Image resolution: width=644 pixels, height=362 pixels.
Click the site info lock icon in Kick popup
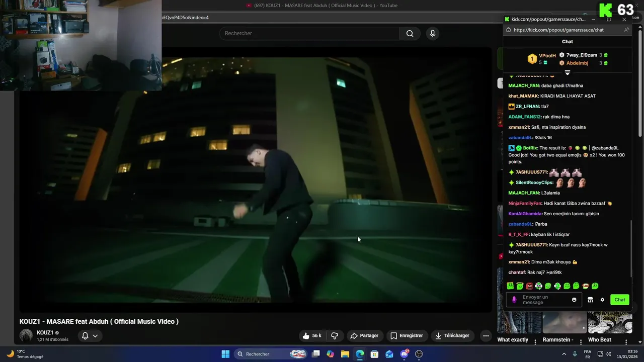coord(508,30)
